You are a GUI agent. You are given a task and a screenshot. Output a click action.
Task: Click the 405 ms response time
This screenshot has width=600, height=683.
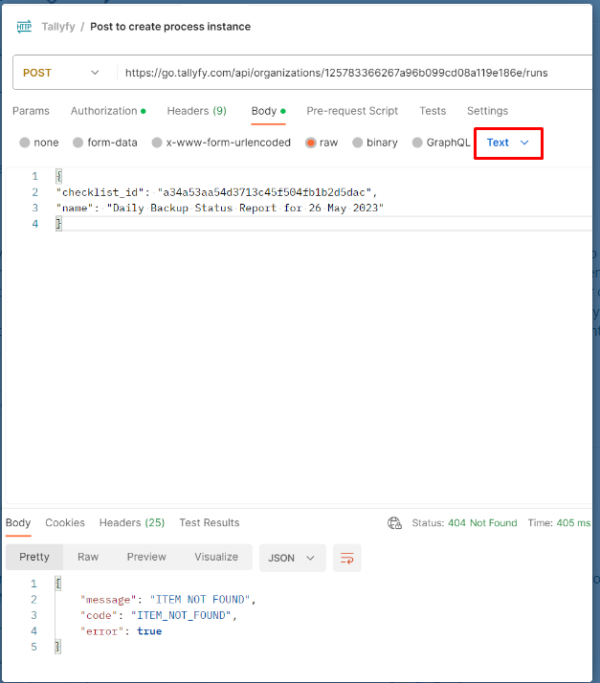(573, 523)
